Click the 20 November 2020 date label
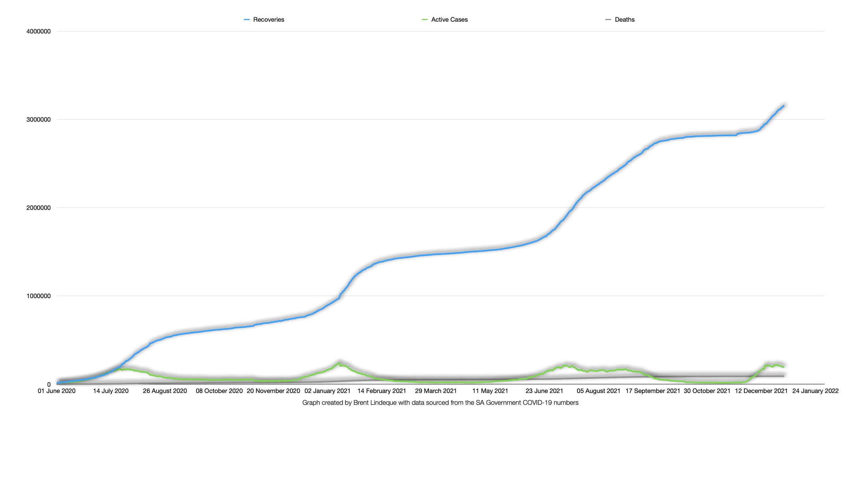Screen dimensions: 868x493 pos(273,391)
